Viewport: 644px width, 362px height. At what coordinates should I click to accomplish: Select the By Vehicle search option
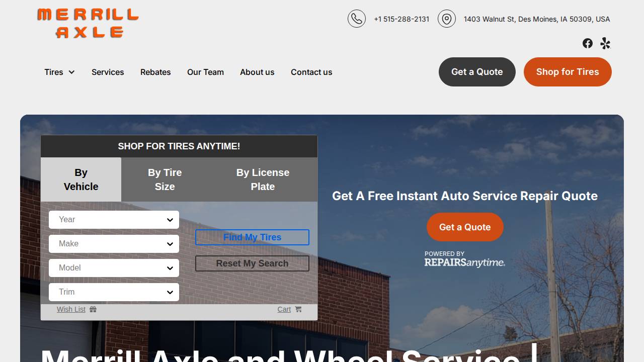(80, 179)
